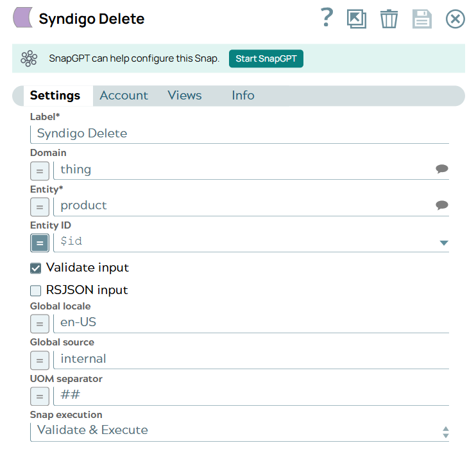Open the Snap execution dropdown
476x470 pixels.
coord(239,431)
